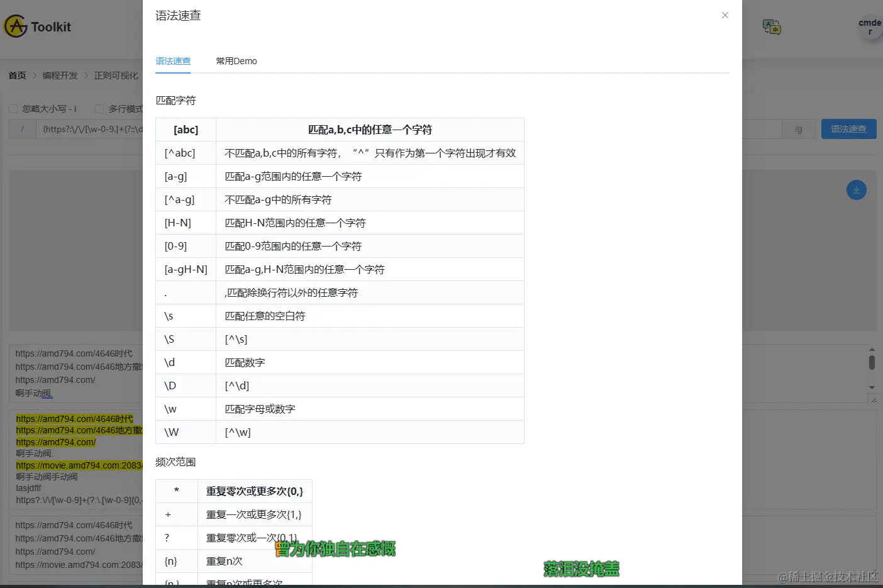
Task: Click the \w pattern cell
Action: click(186, 409)
